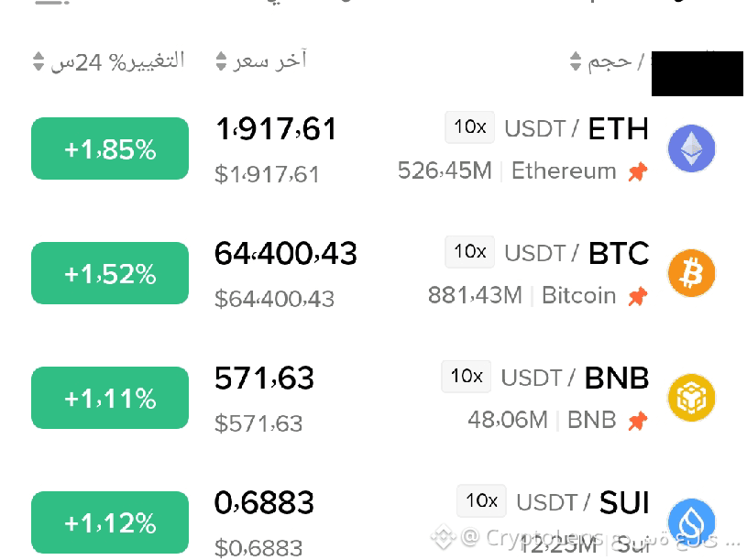This screenshot has height=560, width=747.
Task: Tap the +1,11% BNB change badge
Action: click(110, 398)
